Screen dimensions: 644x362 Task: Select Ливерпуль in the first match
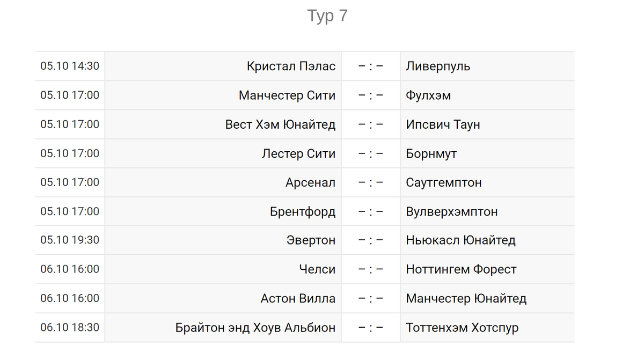point(438,67)
